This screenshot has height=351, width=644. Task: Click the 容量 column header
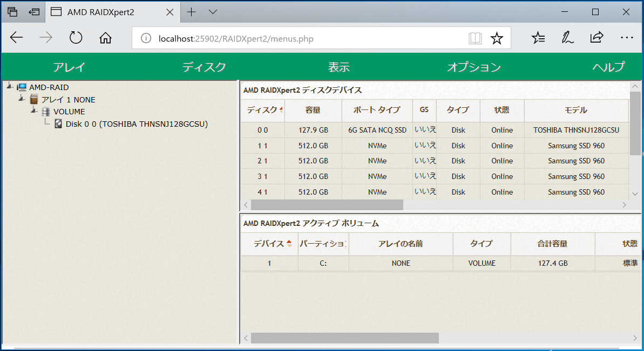coord(313,111)
